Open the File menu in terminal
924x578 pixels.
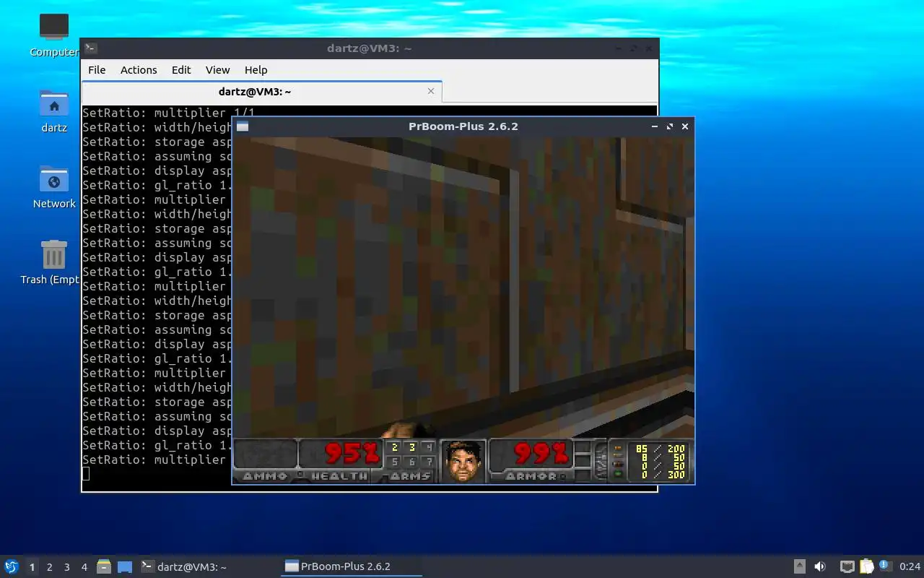coord(97,70)
